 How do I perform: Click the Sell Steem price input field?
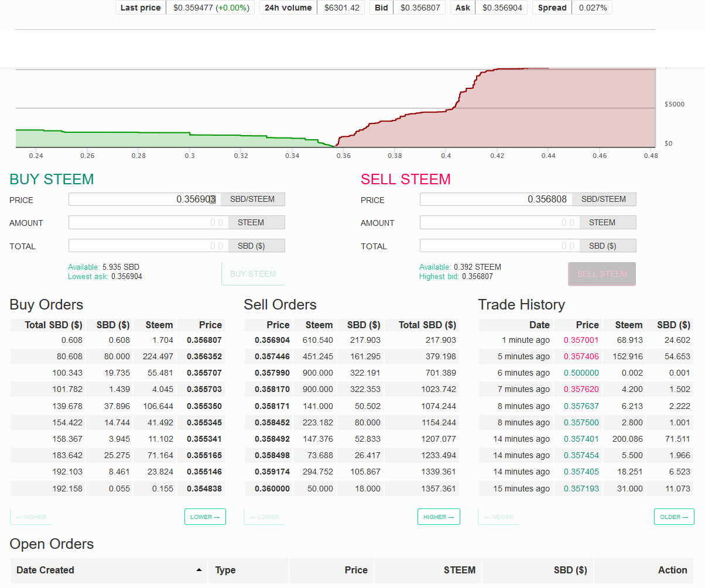point(497,199)
